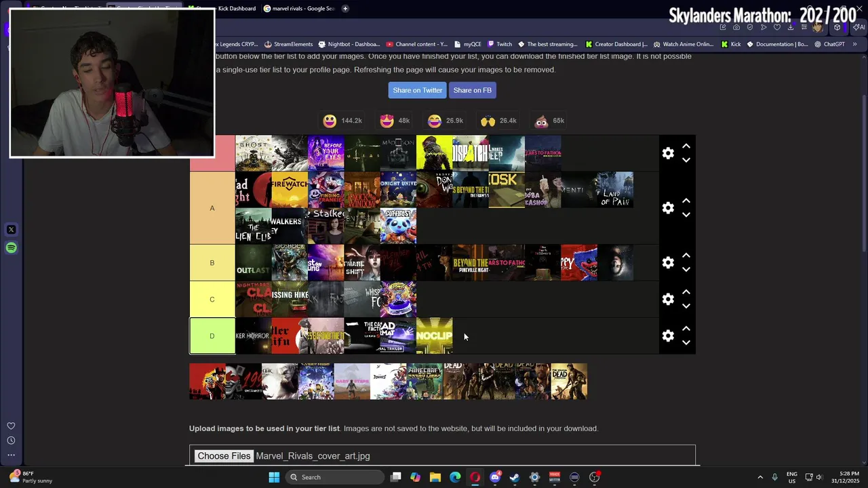
Task: Open Copilot from taskbar
Action: click(415, 477)
